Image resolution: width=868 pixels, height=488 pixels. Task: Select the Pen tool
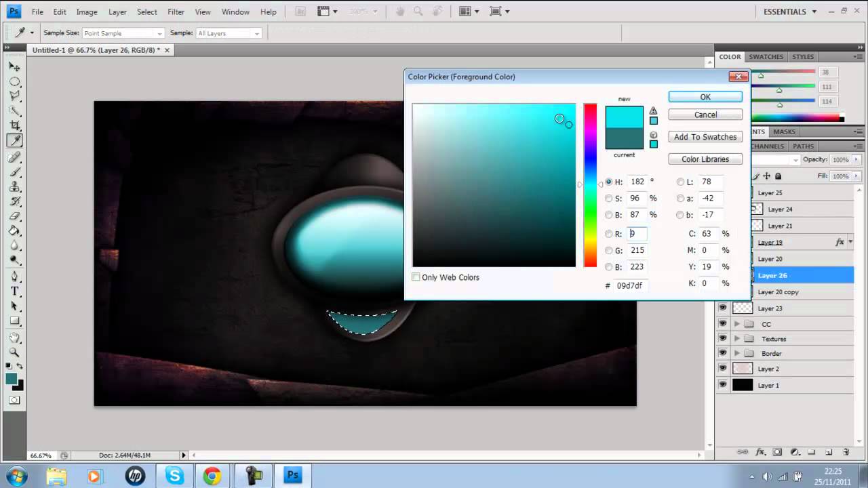[x=14, y=277]
